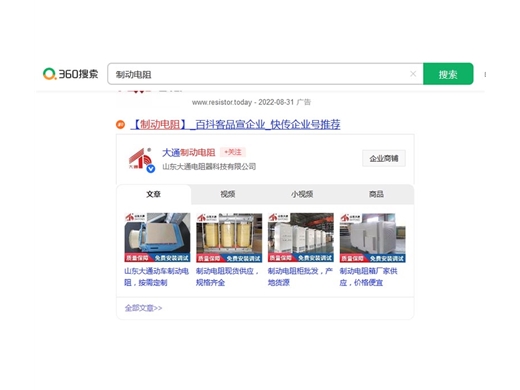This screenshot has width=520, height=390.
Task: Switch to the 视频 tab
Action: click(x=228, y=194)
